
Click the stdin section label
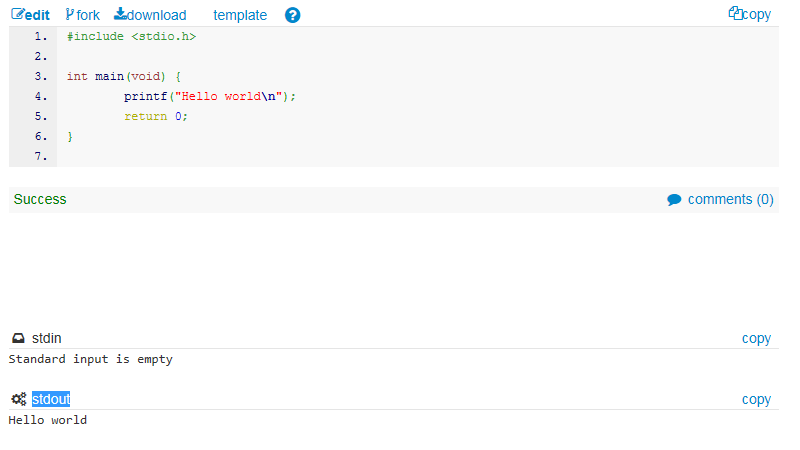coord(47,339)
